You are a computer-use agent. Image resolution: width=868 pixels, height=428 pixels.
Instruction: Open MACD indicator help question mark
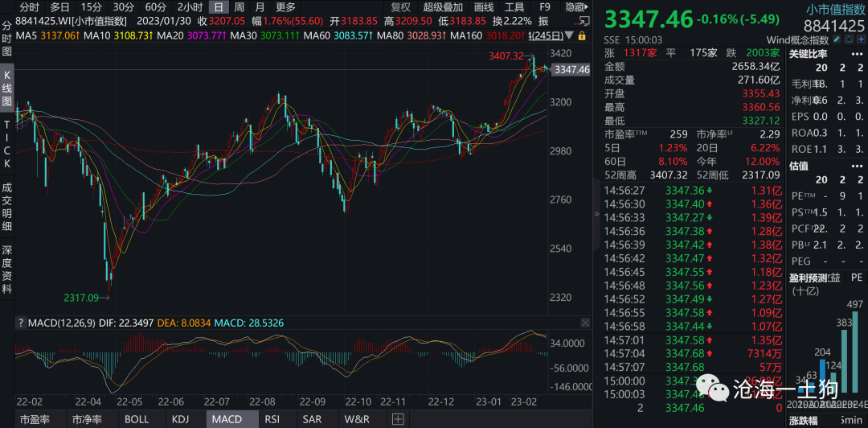coord(21,323)
